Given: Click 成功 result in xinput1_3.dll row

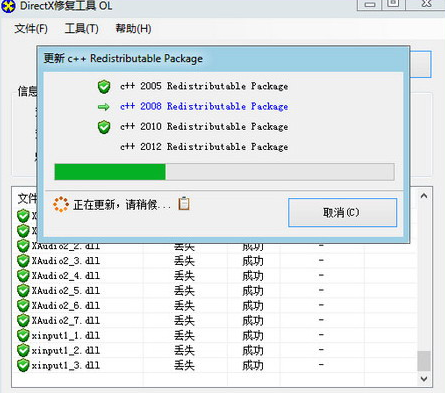Looking at the screenshot, I should click(253, 366).
